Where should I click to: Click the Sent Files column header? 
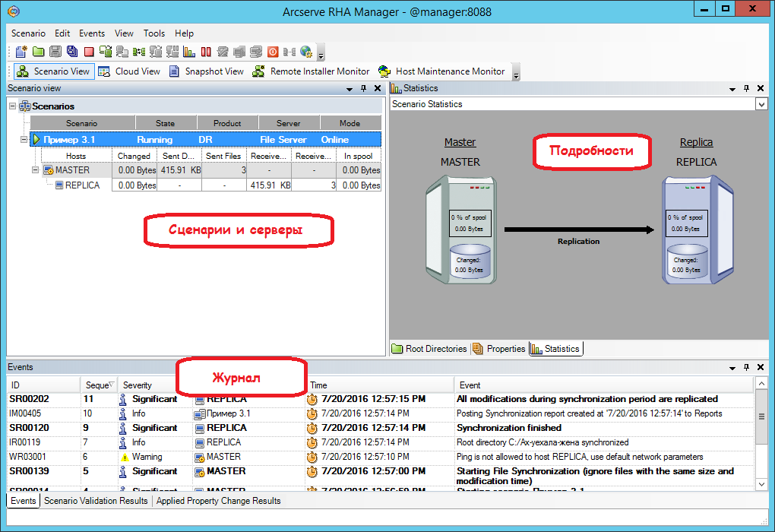click(x=223, y=156)
